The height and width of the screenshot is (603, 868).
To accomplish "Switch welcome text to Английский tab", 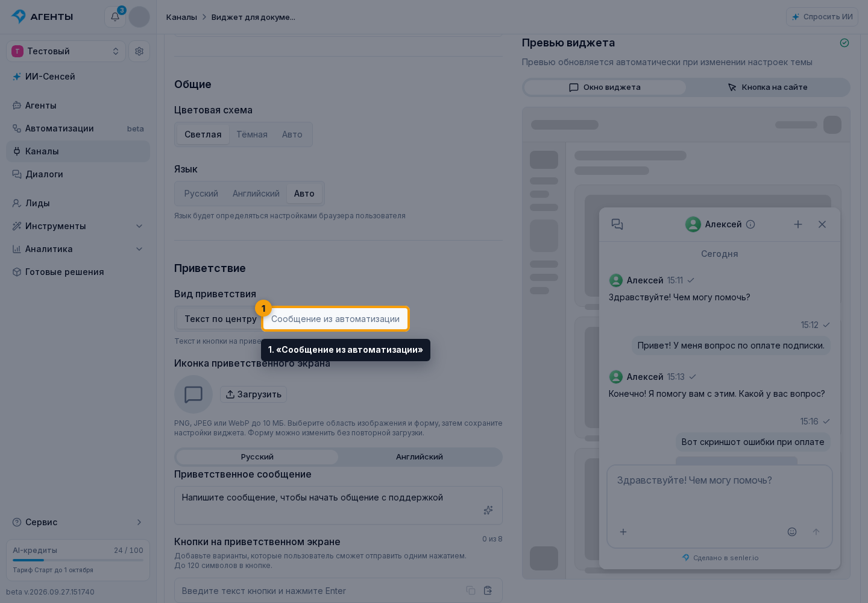I will (420, 457).
